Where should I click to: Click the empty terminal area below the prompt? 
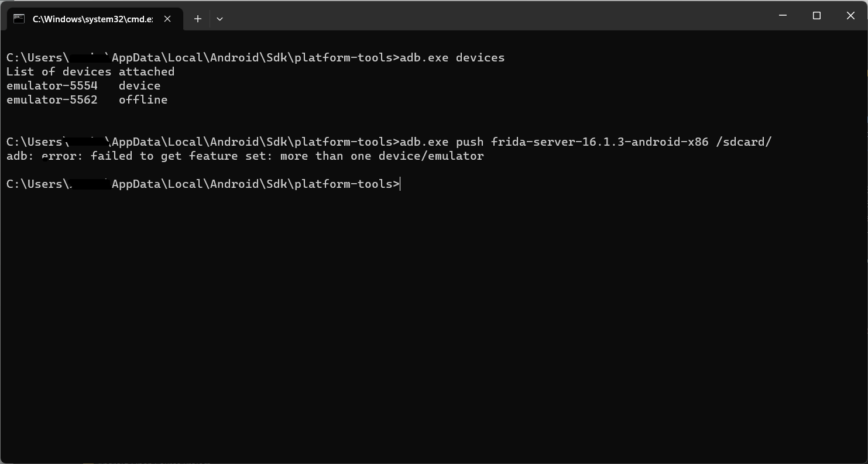pos(433,322)
